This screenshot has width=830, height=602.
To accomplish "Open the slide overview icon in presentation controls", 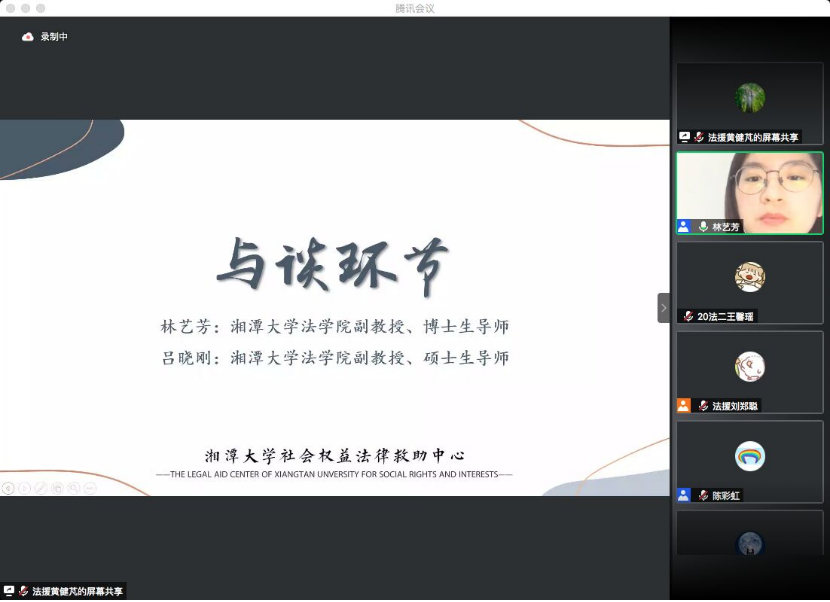I will pyautogui.click(x=57, y=488).
